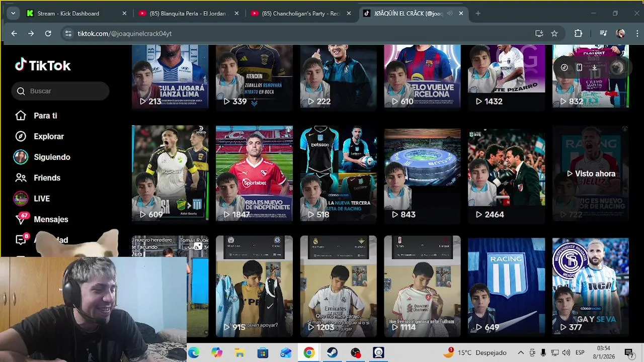
Task: Close the Chancholigan's Party tab
Action: (349, 14)
